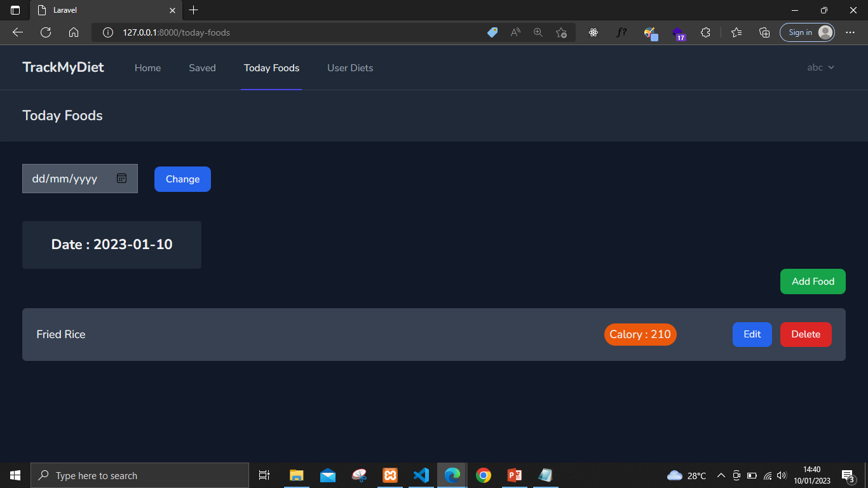The image size is (868, 488).
Task: Add this page to favorites
Action: coord(562,32)
